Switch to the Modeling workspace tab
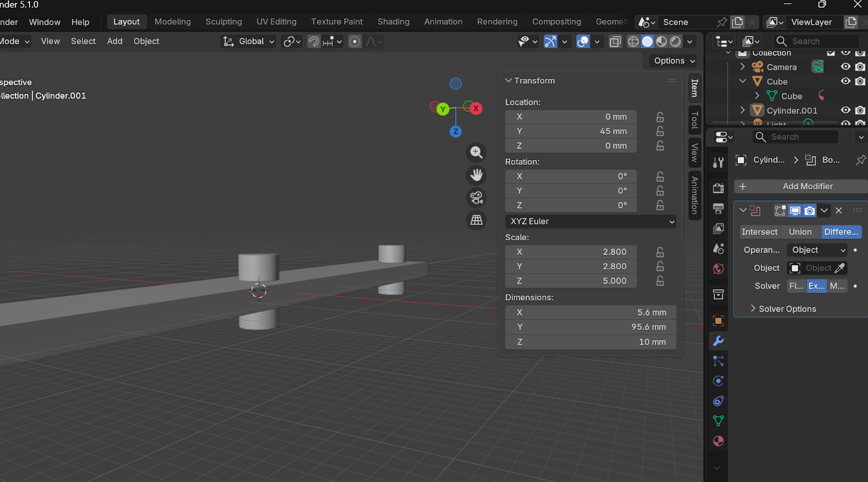 [173, 21]
